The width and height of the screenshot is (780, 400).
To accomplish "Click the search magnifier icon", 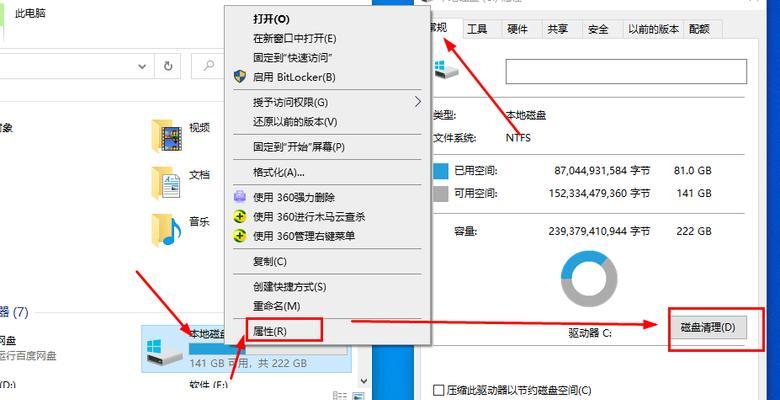I will tap(209, 66).
